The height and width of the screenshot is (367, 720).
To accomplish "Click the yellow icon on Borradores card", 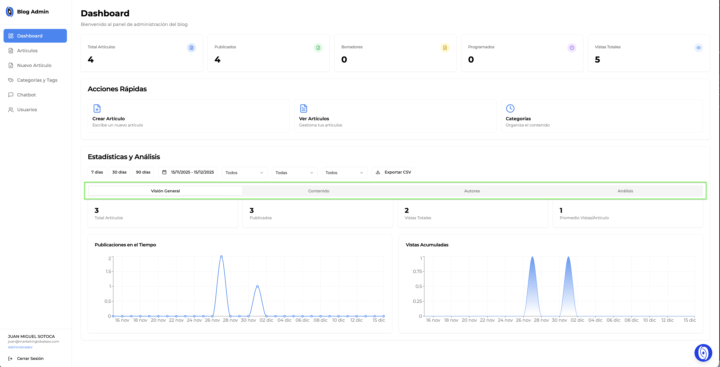I will (445, 47).
